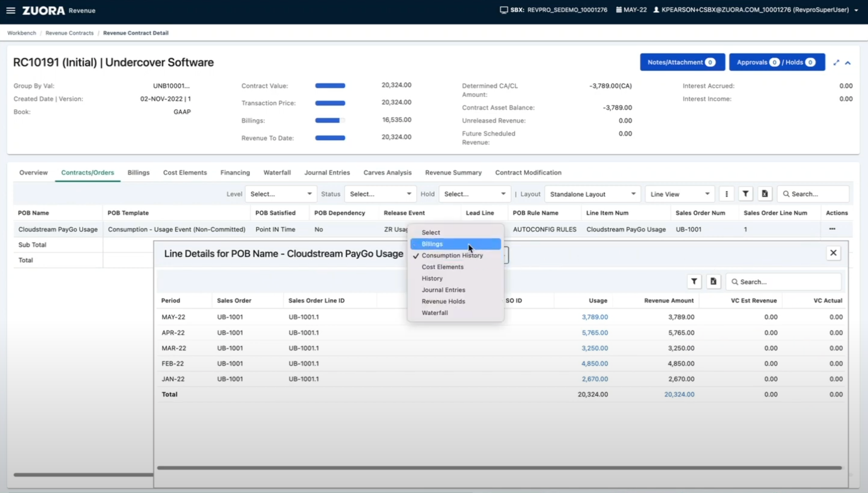Open the hamburger navigation menu

11,10
